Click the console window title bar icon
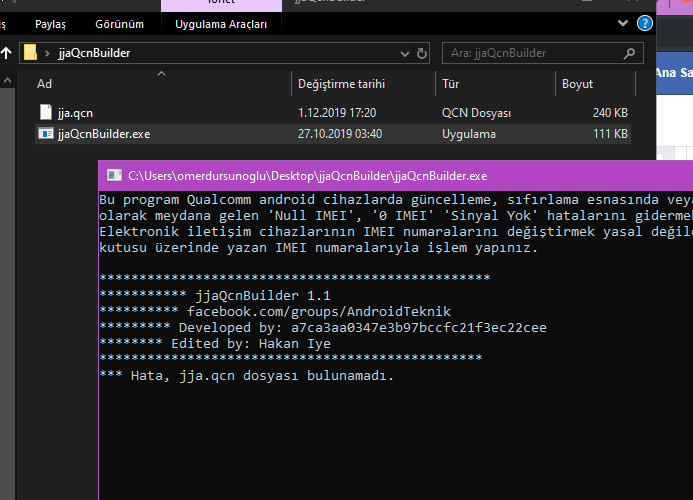Screen dimensions: 693x500 114,176
